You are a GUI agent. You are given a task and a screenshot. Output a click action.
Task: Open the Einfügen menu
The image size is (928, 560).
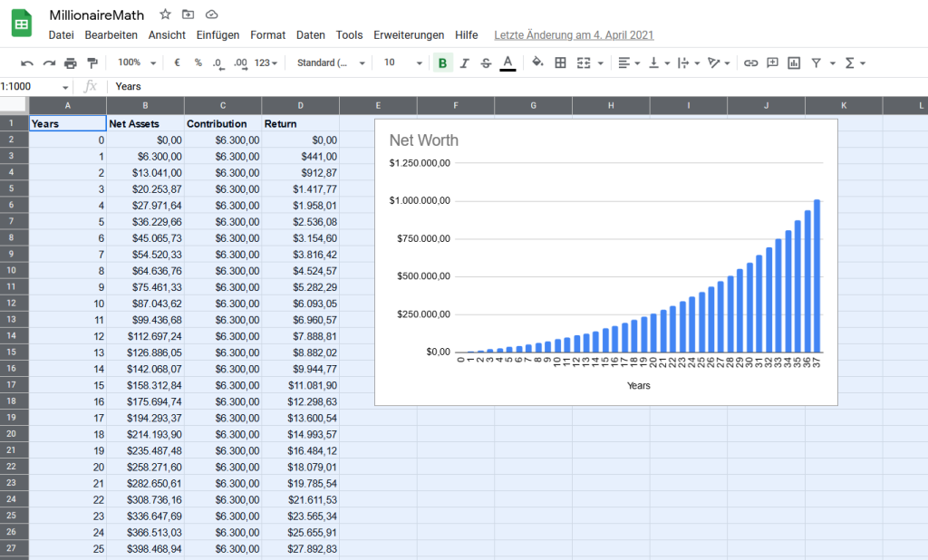click(217, 35)
